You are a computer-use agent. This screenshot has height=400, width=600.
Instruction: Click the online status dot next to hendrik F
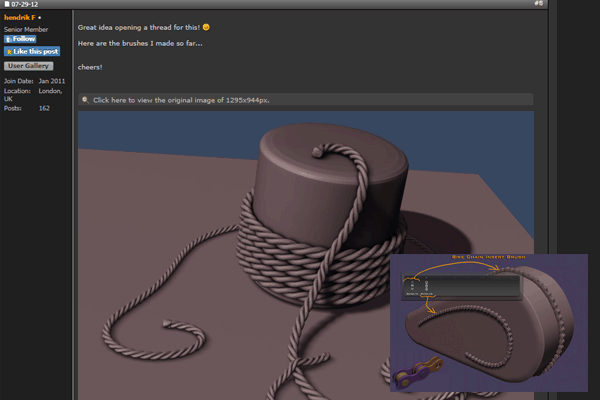pyautogui.click(x=40, y=18)
